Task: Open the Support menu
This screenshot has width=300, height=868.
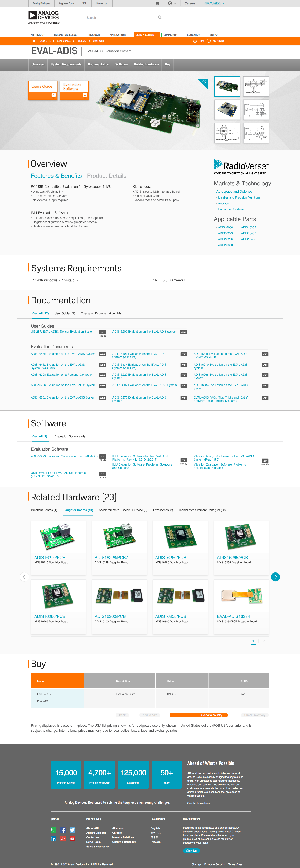Action: click(x=215, y=35)
